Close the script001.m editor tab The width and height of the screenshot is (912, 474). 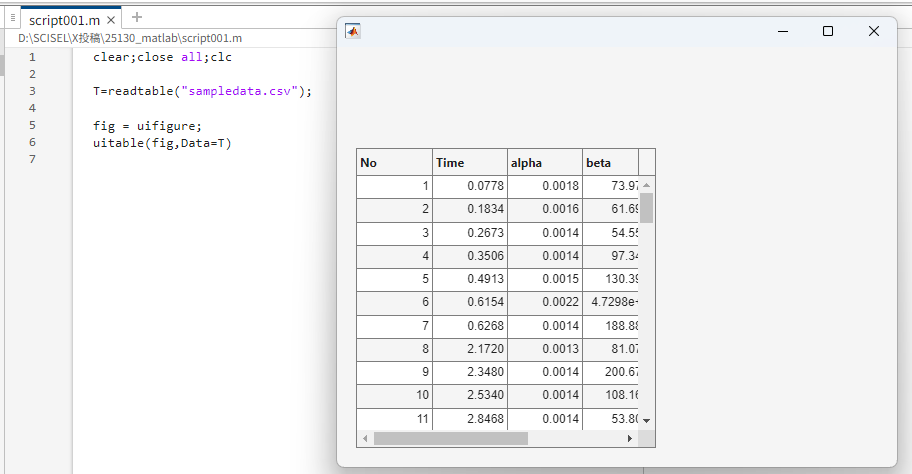pos(111,20)
